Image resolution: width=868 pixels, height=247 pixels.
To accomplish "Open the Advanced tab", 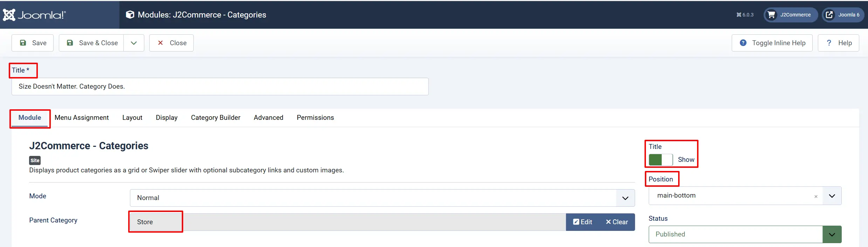I will 269,118.
